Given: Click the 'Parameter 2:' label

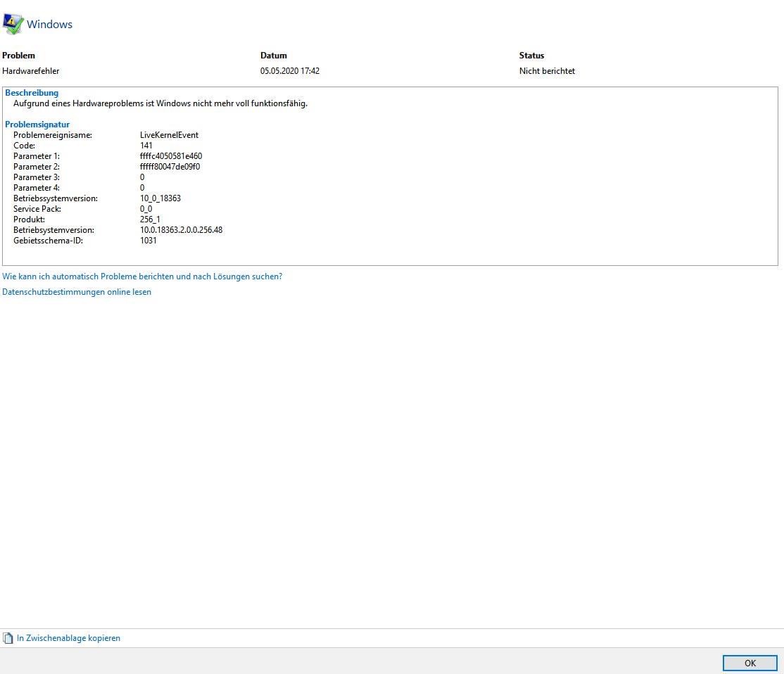Looking at the screenshot, I should (36, 167).
